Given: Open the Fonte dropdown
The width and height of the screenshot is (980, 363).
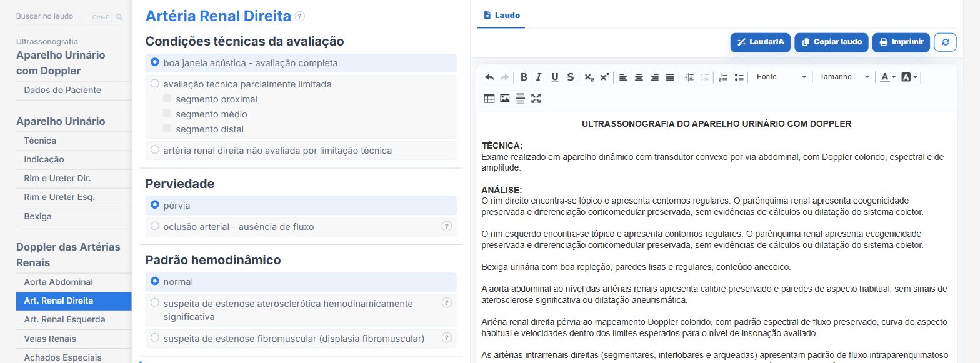Looking at the screenshot, I should click(x=781, y=77).
